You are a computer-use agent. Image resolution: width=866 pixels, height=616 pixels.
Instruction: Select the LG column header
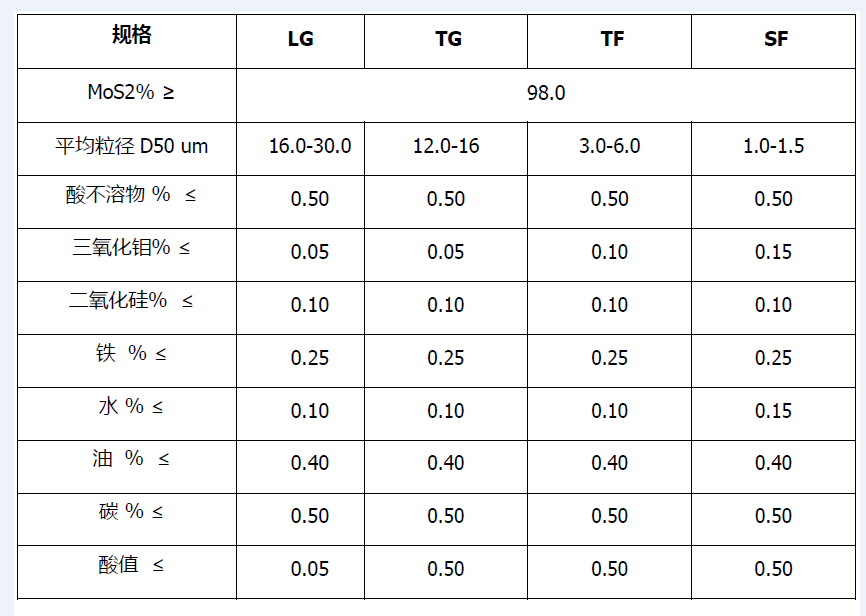pyautogui.click(x=300, y=40)
